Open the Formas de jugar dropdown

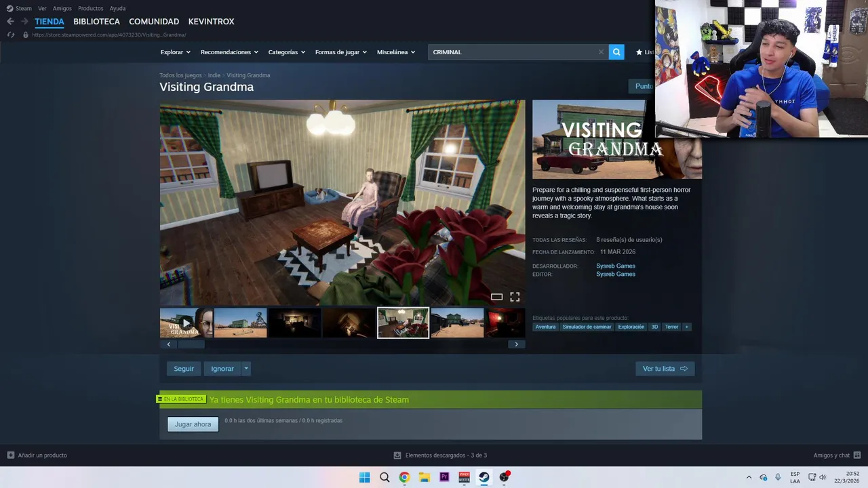coord(341,52)
